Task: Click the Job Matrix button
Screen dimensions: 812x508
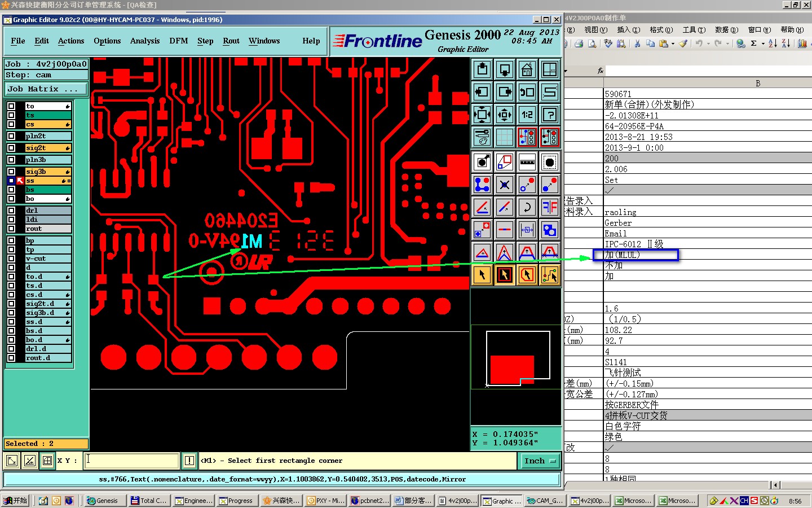Action: coord(46,89)
